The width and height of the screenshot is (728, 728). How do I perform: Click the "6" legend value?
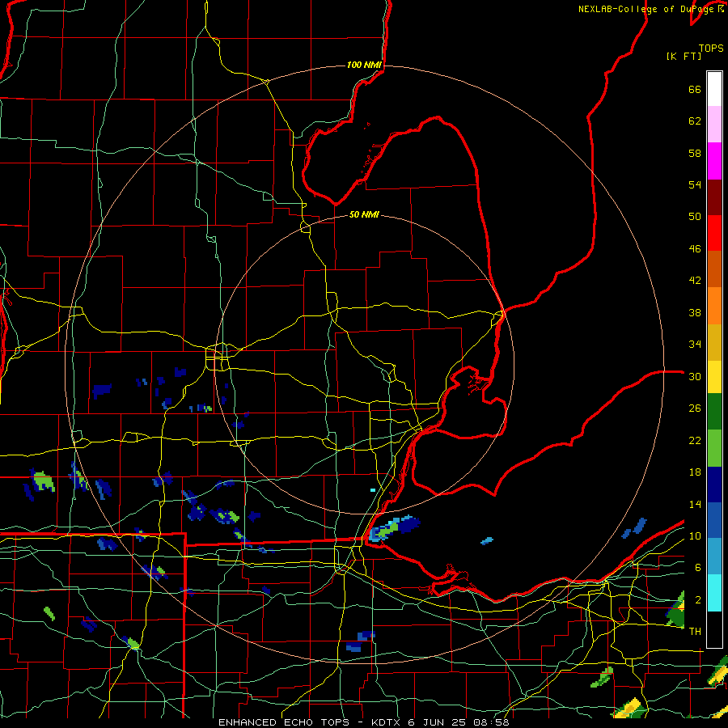coord(698,568)
